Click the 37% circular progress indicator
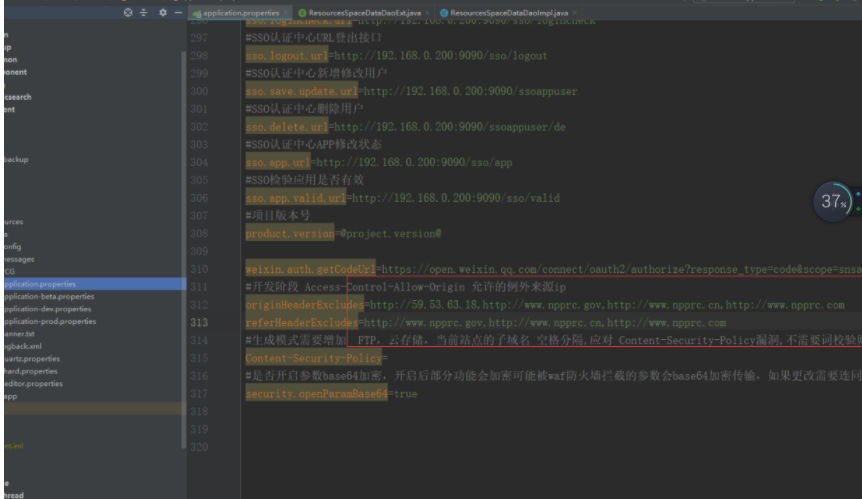The width and height of the screenshot is (862, 499). 830,201
